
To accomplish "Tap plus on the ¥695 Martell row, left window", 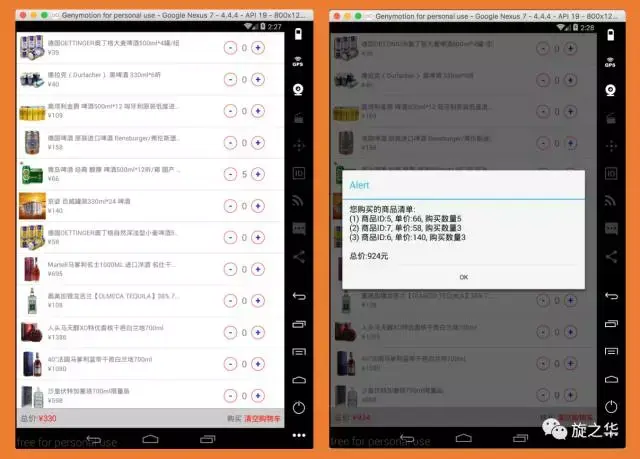I will [258, 269].
